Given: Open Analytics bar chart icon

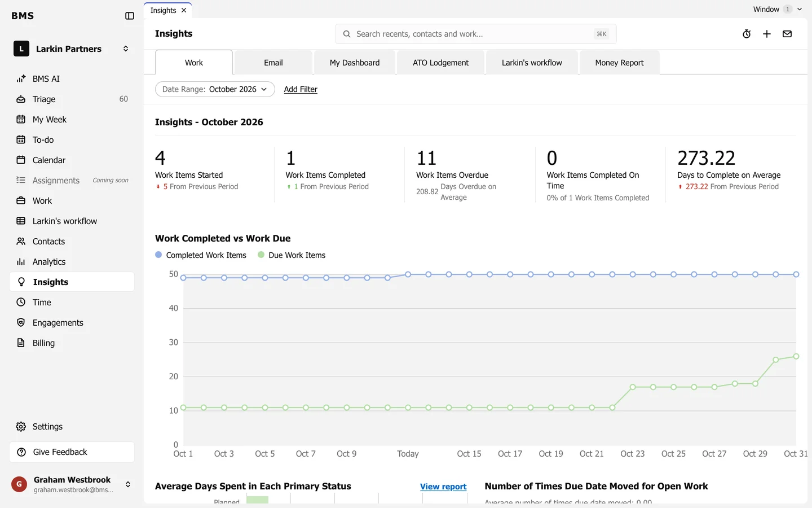Looking at the screenshot, I should pos(21,262).
